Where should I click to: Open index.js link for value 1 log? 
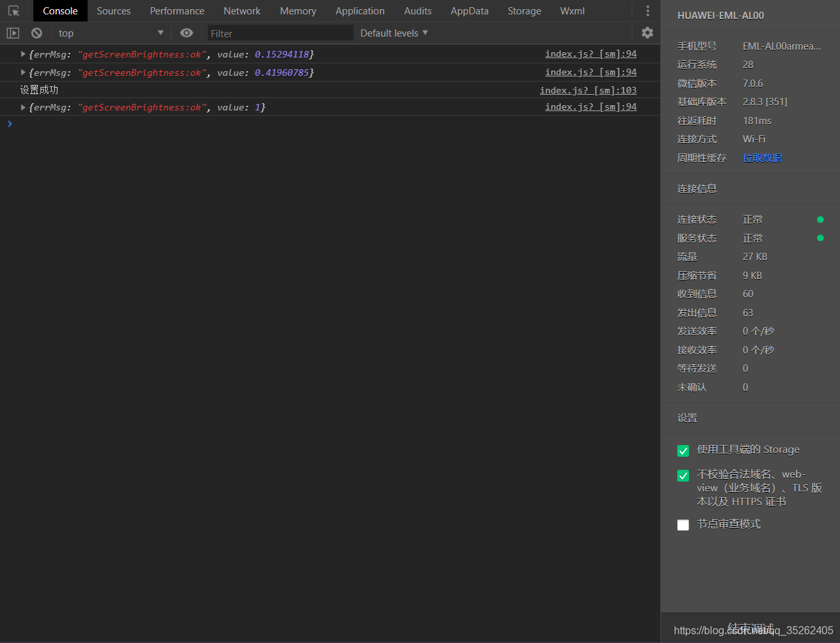click(x=591, y=107)
